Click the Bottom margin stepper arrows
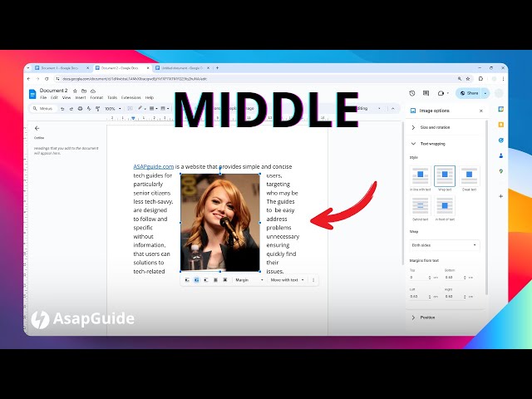 point(465,277)
